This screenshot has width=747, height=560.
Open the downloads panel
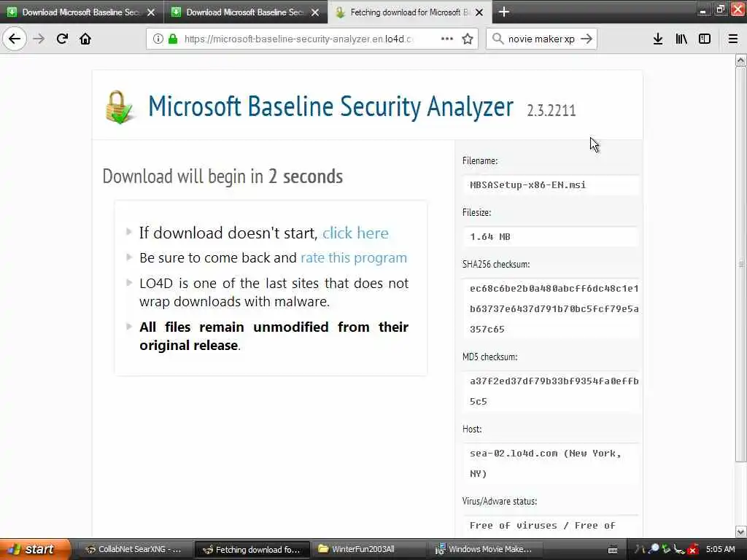point(658,39)
